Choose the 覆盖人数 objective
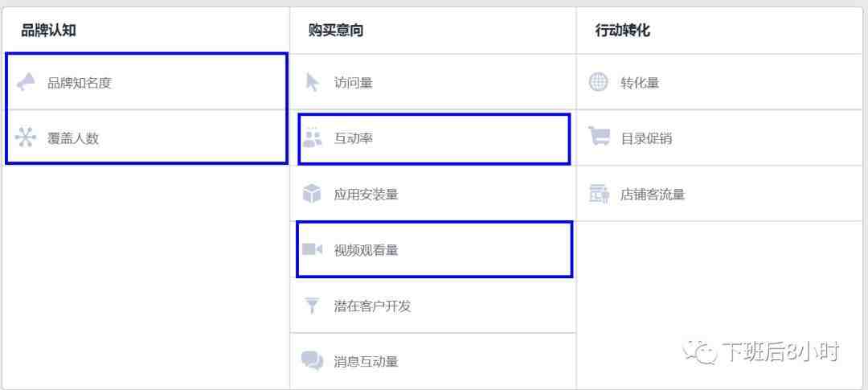The image size is (868, 390). pos(146,137)
